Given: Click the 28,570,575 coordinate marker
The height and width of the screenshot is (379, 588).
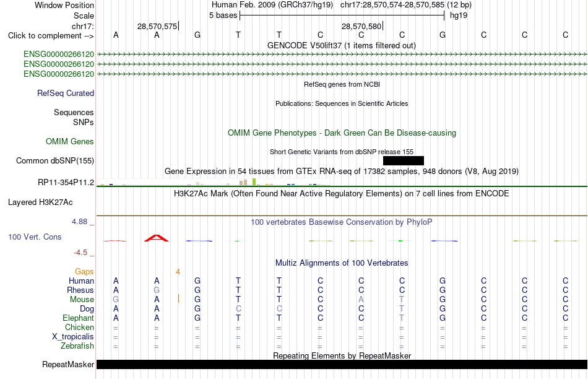Looking at the screenshot, I should click(157, 26).
